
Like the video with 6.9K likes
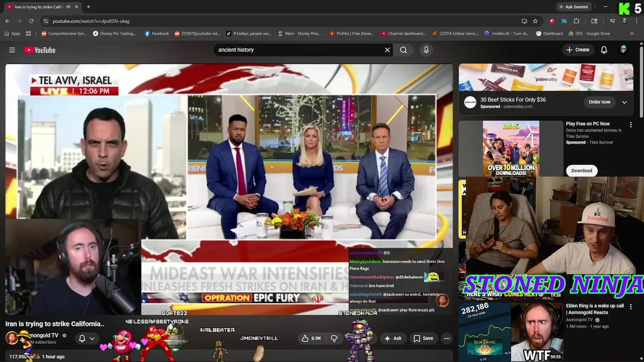311,338
